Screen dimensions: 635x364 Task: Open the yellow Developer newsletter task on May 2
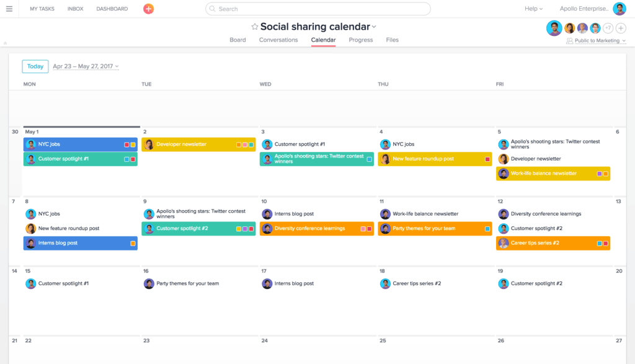point(198,144)
